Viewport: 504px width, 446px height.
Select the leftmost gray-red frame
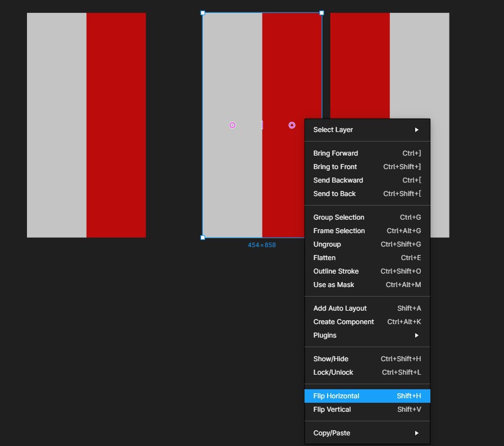point(87,125)
